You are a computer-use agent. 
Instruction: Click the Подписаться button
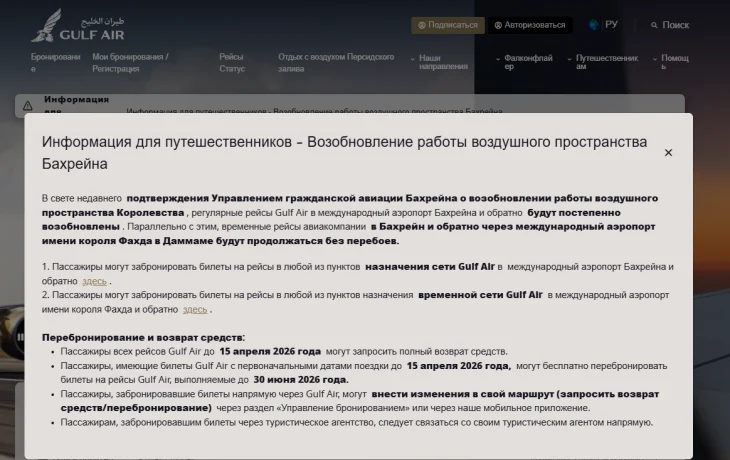point(448,25)
